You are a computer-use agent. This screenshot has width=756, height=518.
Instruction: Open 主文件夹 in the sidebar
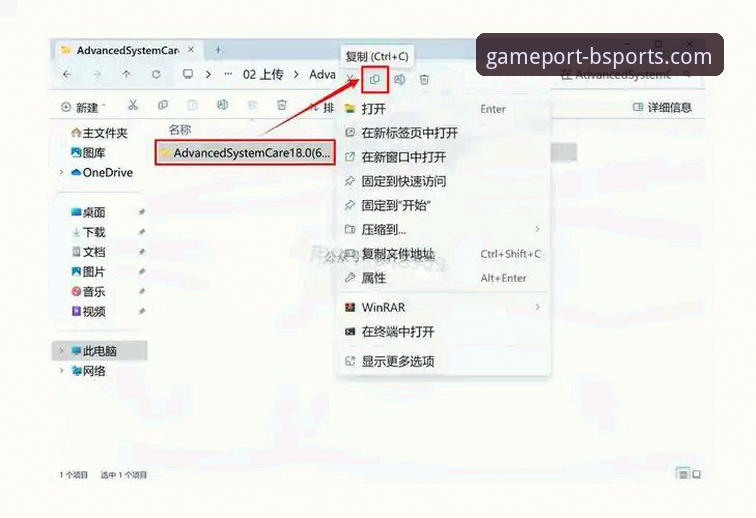99,133
